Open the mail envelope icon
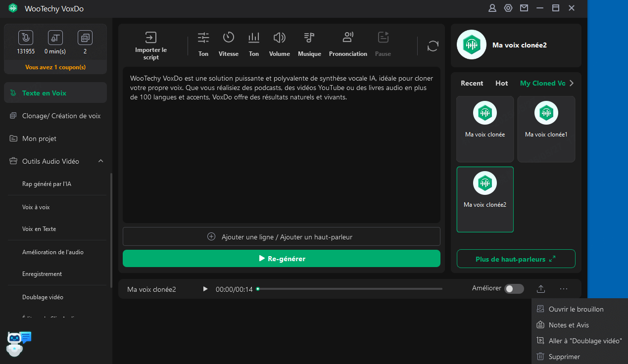Image resolution: width=628 pixels, height=364 pixels. point(524,8)
